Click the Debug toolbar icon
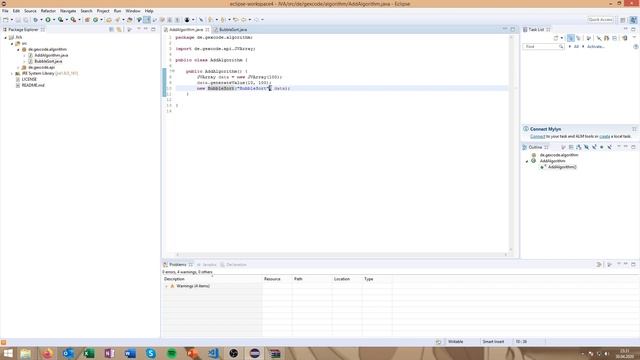 coord(36,20)
